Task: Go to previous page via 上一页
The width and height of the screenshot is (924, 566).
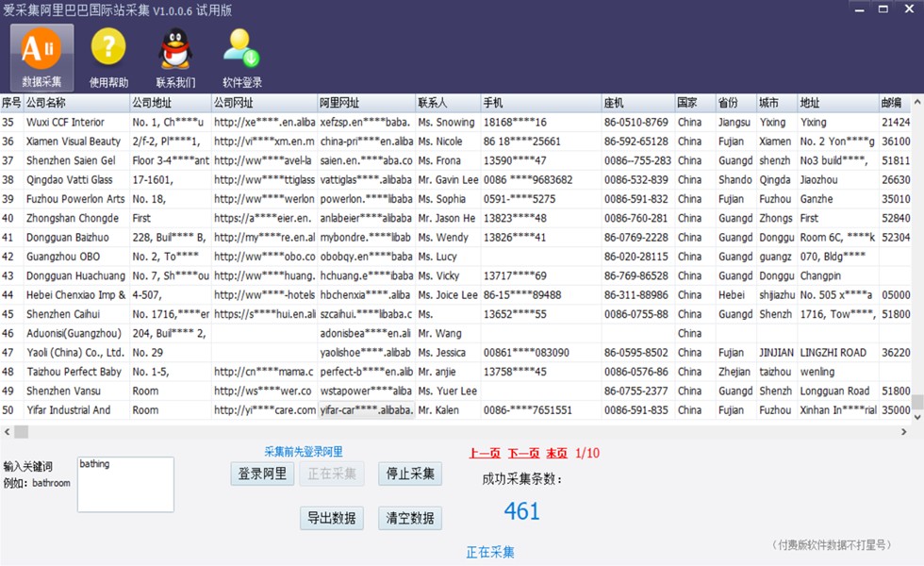Action: (x=485, y=453)
